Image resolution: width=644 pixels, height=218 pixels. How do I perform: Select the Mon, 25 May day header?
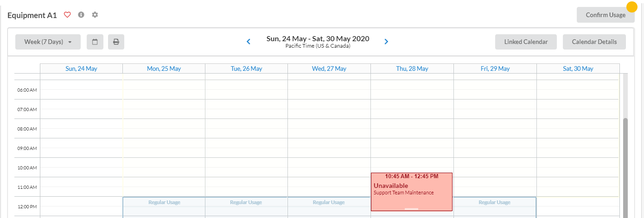tap(164, 69)
